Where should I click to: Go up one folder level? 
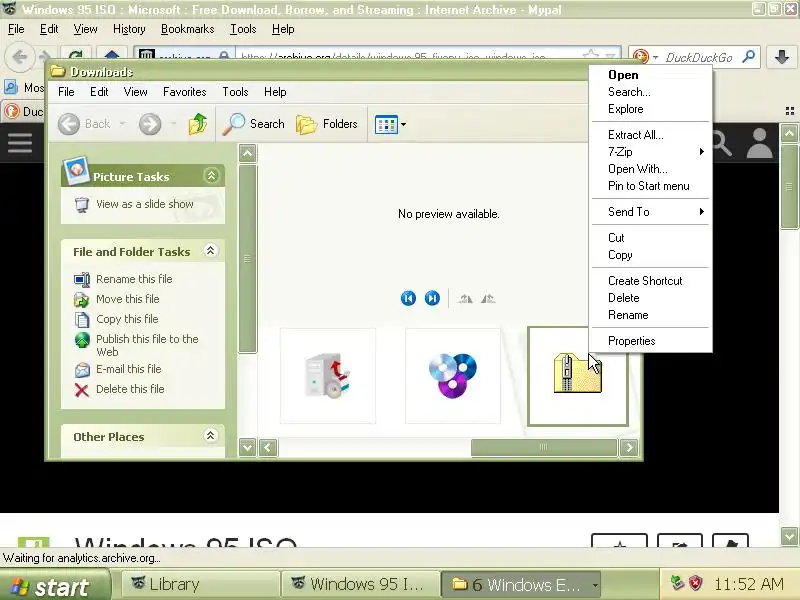[x=198, y=124]
